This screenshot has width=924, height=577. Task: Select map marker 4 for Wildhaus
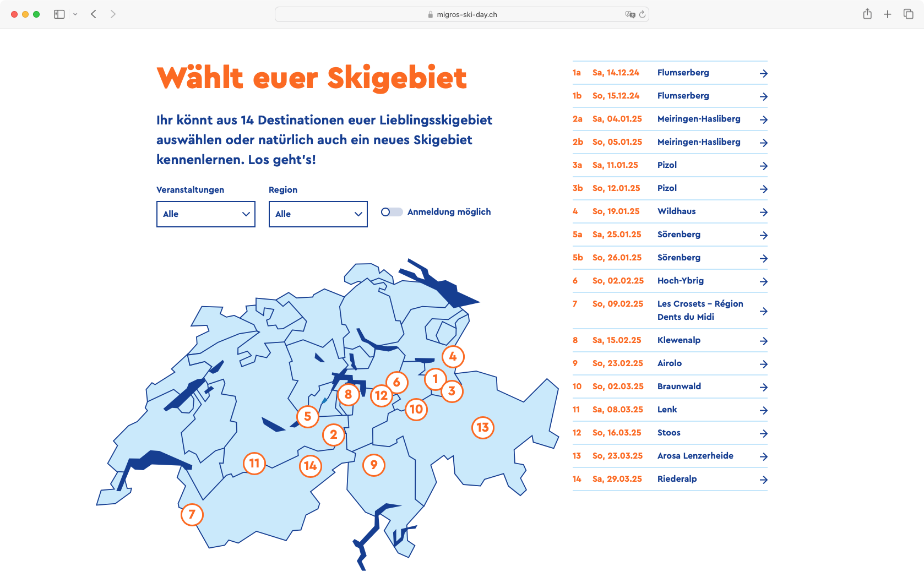[x=453, y=357]
